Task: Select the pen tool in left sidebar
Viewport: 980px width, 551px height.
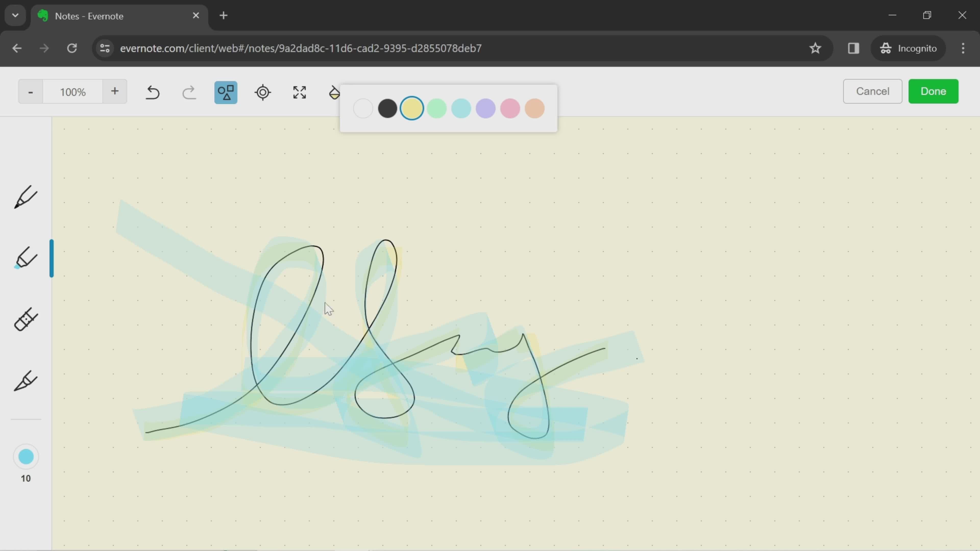Action: (26, 197)
